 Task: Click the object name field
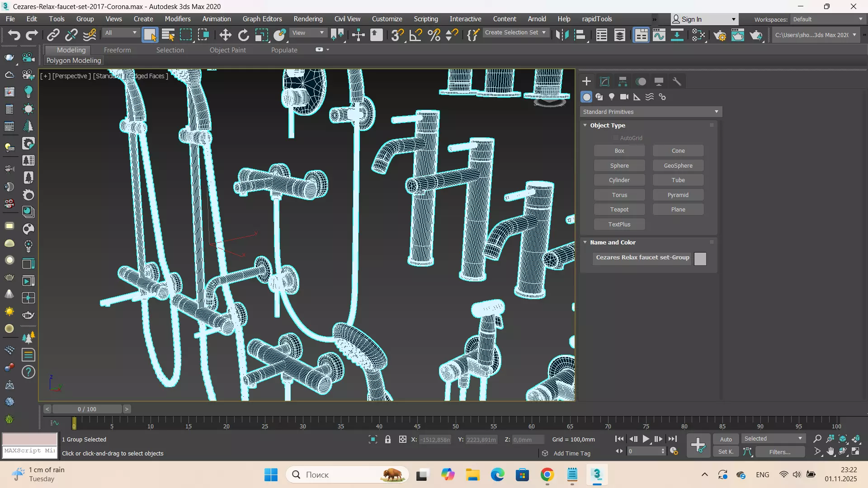[x=642, y=258]
